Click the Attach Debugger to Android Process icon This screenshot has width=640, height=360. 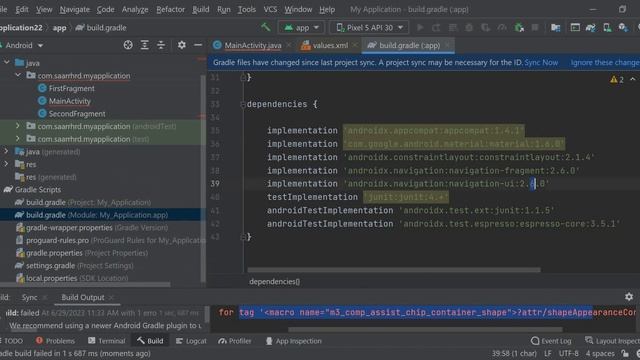519,27
